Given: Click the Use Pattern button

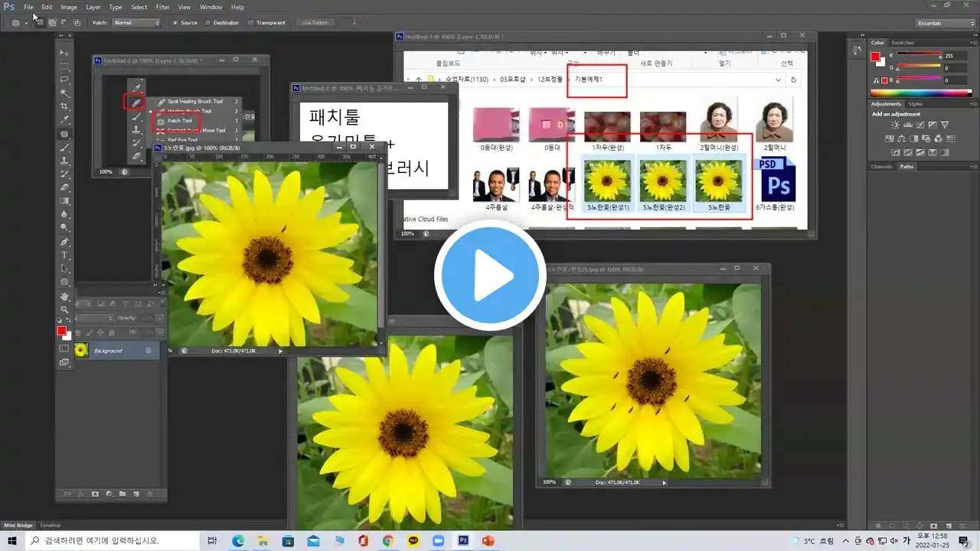Looking at the screenshot, I should tap(315, 23).
